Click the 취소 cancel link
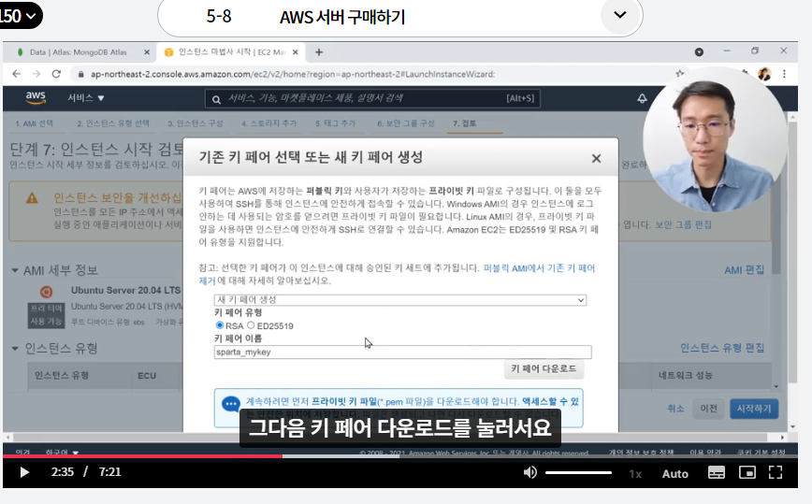The width and height of the screenshot is (812, 504). [x=675, y=409]
